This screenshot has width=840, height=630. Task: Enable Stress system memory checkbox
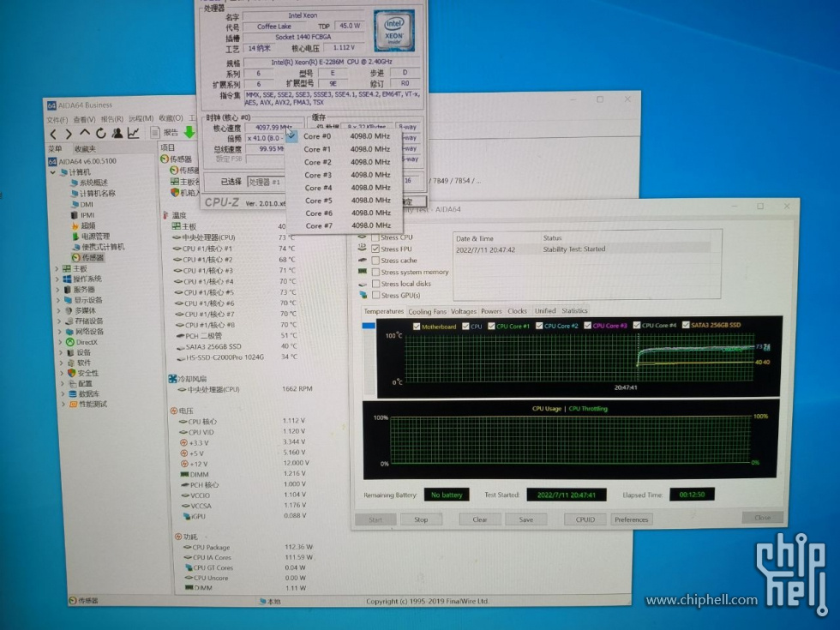(x=376, y=273)
